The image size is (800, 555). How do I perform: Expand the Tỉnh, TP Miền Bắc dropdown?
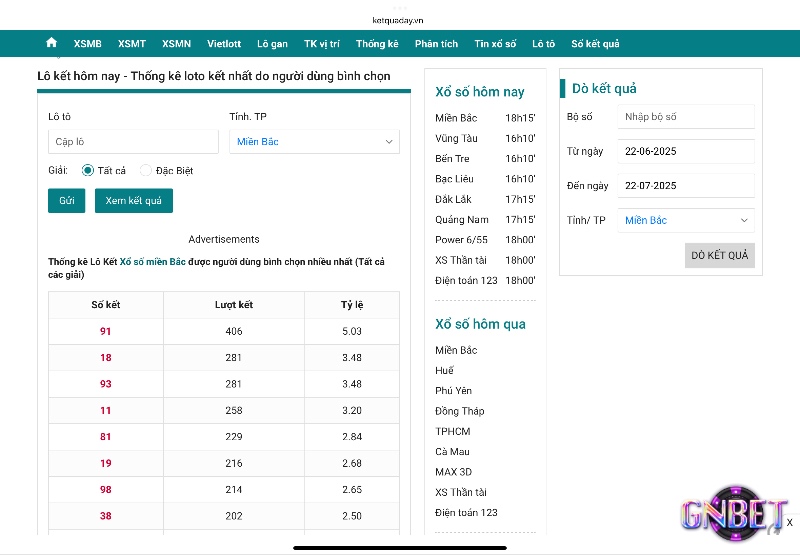[314, 141]
